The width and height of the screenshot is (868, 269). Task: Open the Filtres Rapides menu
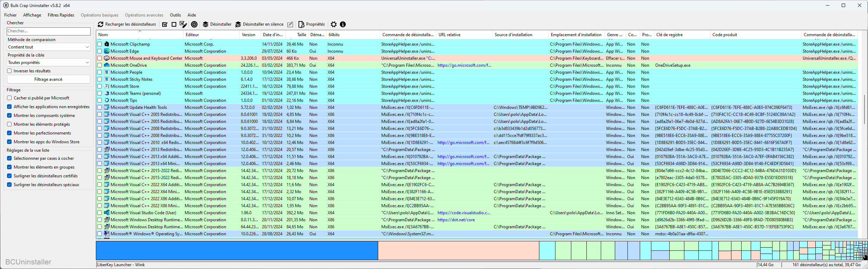click(x=61, y=15)
